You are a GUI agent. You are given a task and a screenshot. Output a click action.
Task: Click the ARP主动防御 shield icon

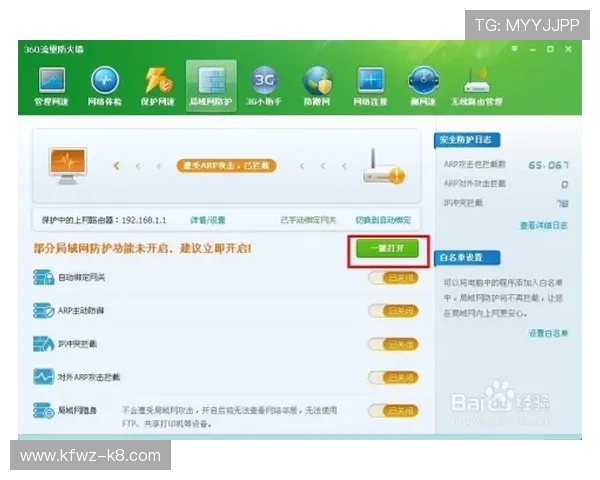pos(43,310)
